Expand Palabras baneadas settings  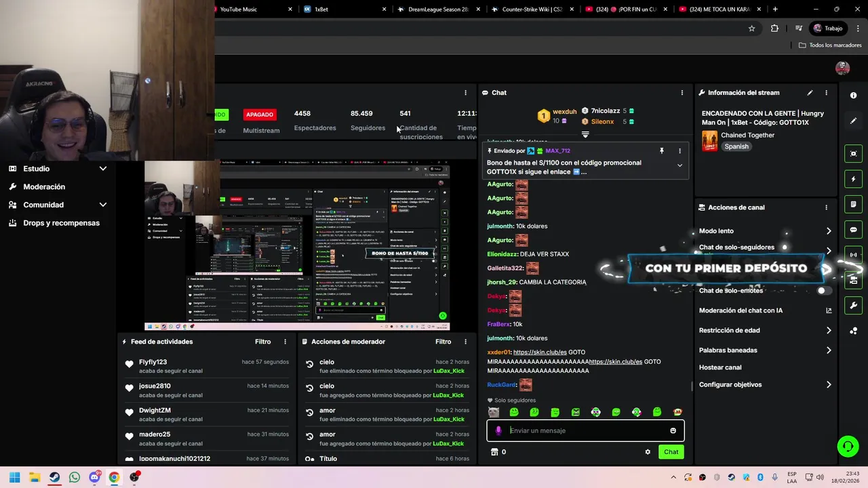point(829,350)
